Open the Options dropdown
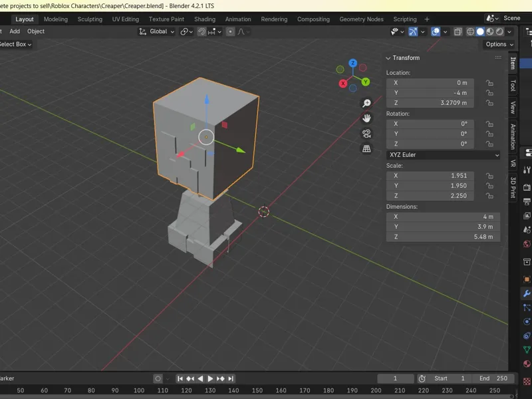This screenshot has width=532, height=399. pyautogui.click(x=499, y=44)
